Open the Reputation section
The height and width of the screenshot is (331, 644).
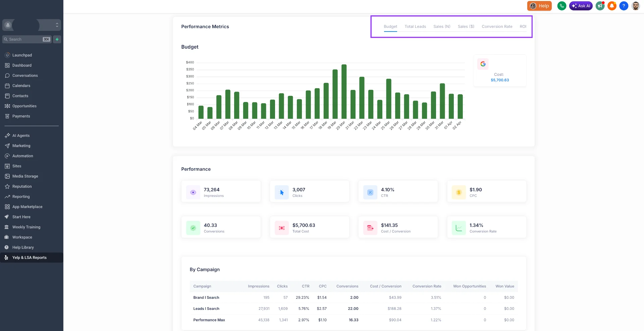pos(22,186)
